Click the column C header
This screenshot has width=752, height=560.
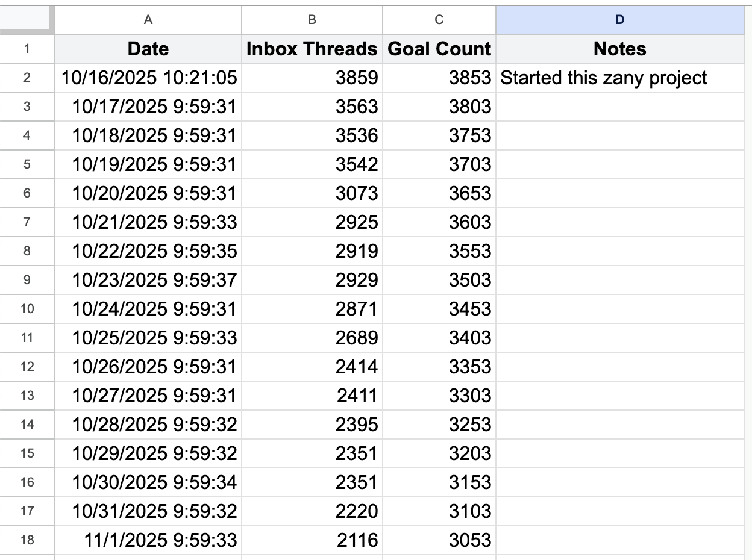[439, 20]
